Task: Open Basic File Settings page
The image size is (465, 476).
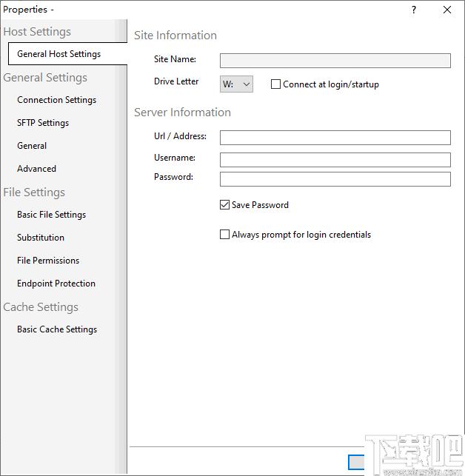Action: (x=51, y=215)
